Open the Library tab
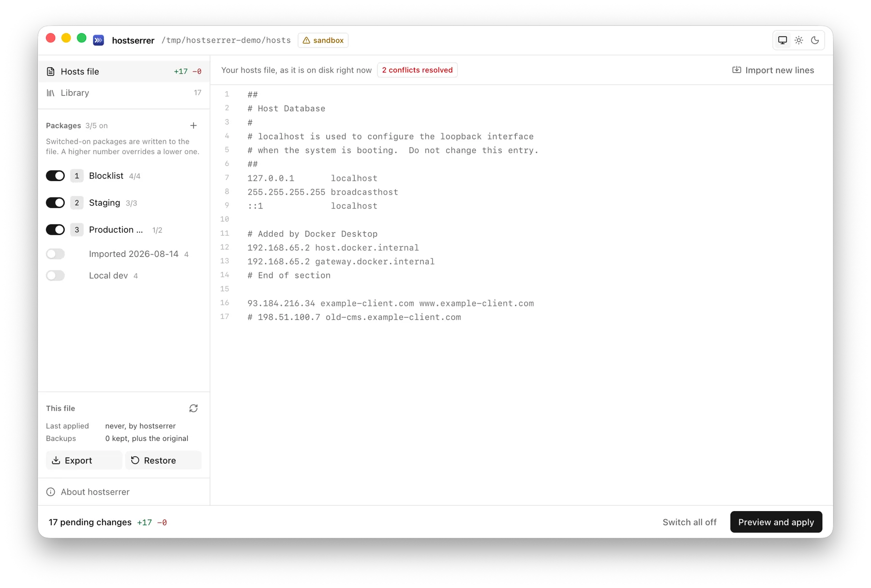This screenshot has width=871, height=588. 124,93
